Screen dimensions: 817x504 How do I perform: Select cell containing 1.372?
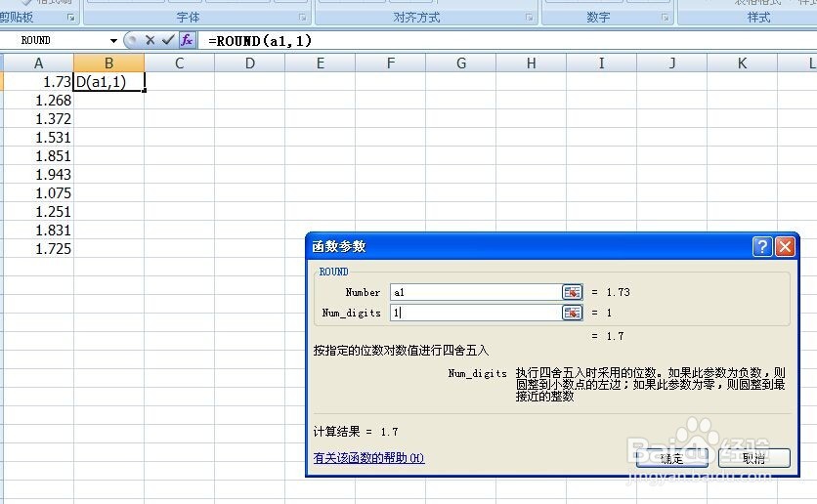38,119
